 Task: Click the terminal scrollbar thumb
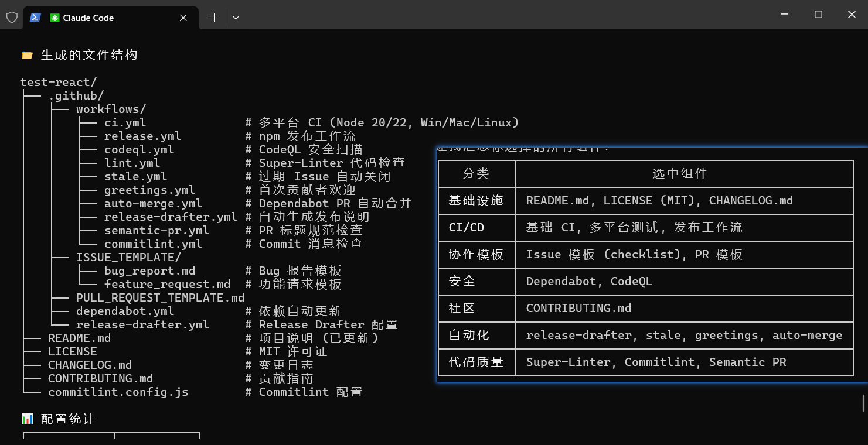click(863, 403)
